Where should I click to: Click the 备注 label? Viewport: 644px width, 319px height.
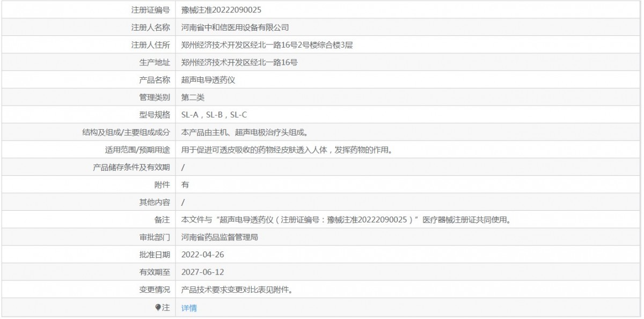[162, 220]
